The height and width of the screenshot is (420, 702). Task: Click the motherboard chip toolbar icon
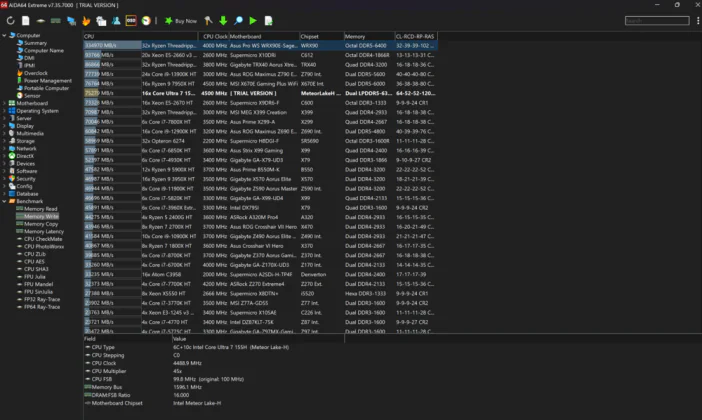click(41, 21)
